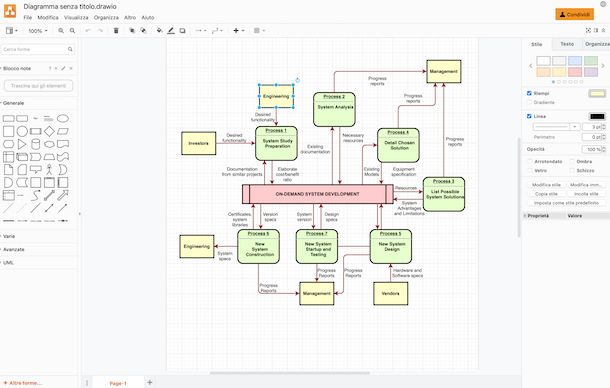The image size is (610, 388).
Task: Enable the Ombra checkbox
Action: [x=572, y=162]
